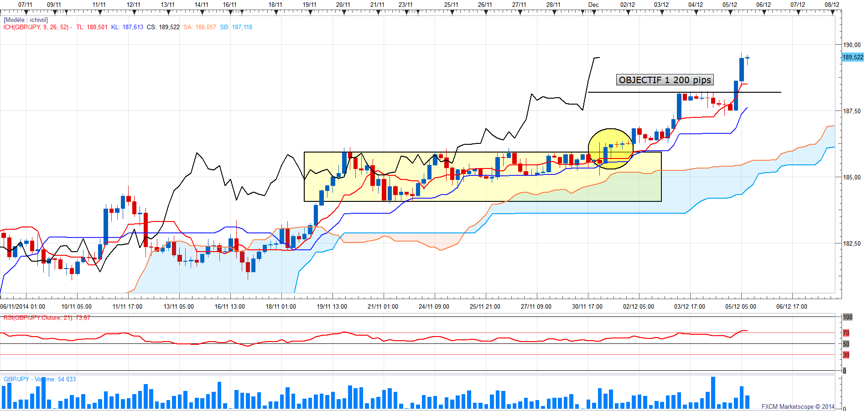Click the FXCM Marketscope © 2014 watermark
The image size is (868, 411).
[x=798, y=406]
